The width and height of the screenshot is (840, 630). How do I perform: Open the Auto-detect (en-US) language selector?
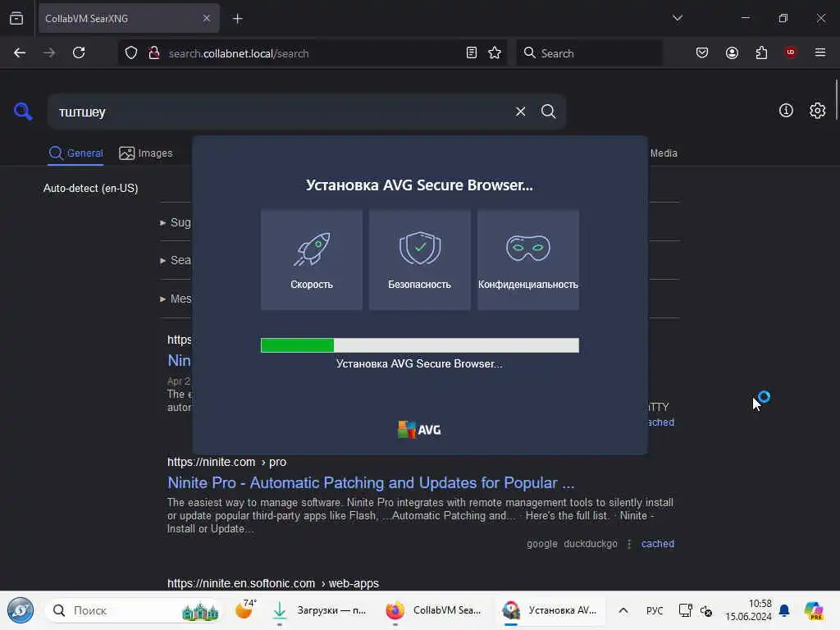[x=90, y=188]
